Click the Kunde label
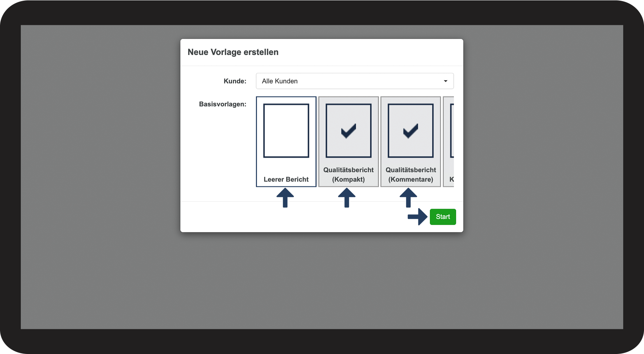Image resolution: width=644 pixels, height=354 pixels. click(235, 81)
